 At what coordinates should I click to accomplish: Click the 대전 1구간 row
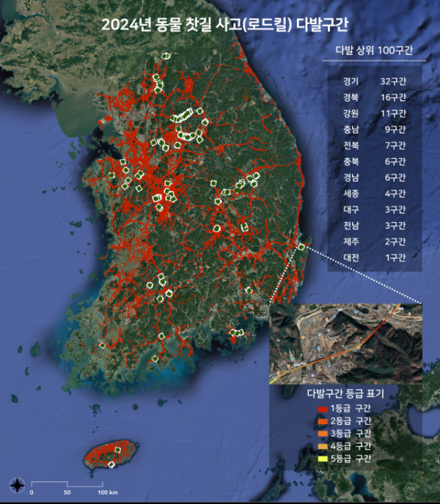(374, 258)
